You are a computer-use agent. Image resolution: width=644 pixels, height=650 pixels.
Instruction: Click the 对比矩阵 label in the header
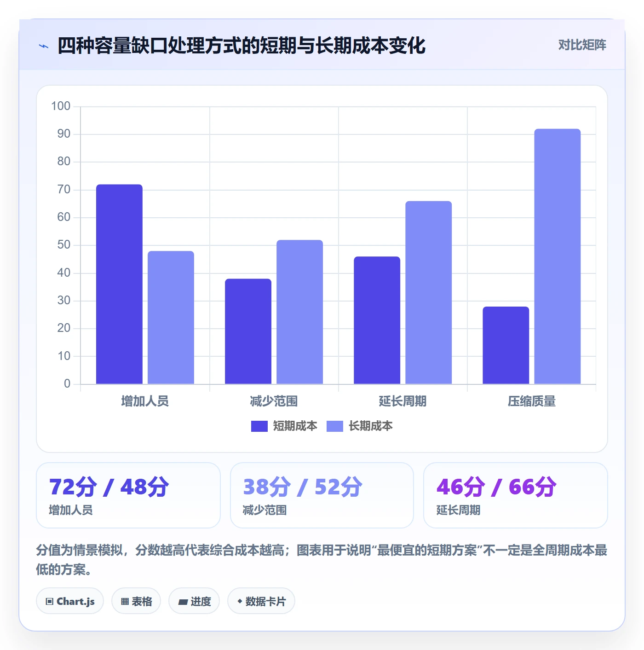[x=582, y=45]
